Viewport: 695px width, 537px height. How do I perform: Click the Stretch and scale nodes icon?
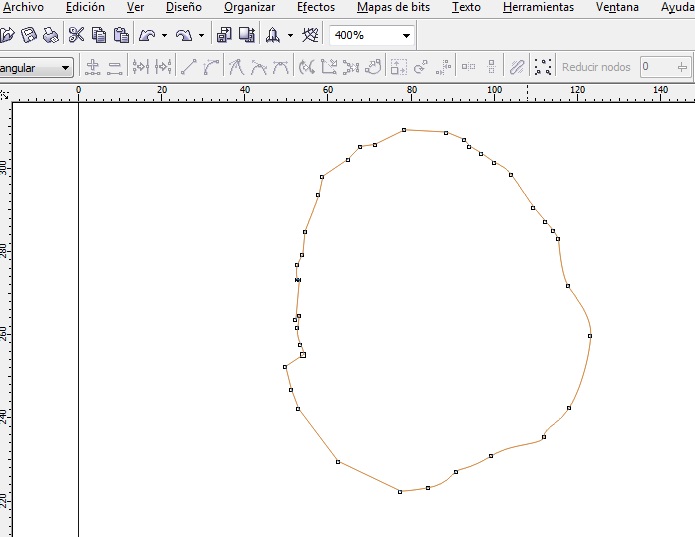click(398, 67)
